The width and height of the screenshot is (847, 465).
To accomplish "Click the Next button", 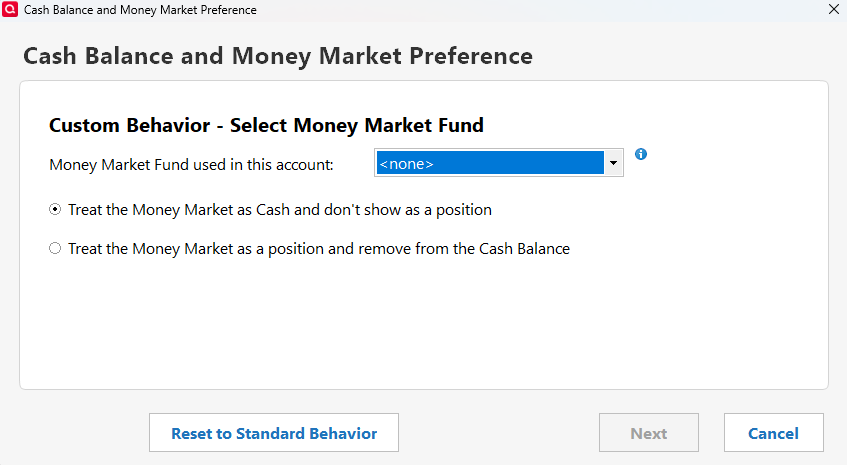I will (648, 433).
